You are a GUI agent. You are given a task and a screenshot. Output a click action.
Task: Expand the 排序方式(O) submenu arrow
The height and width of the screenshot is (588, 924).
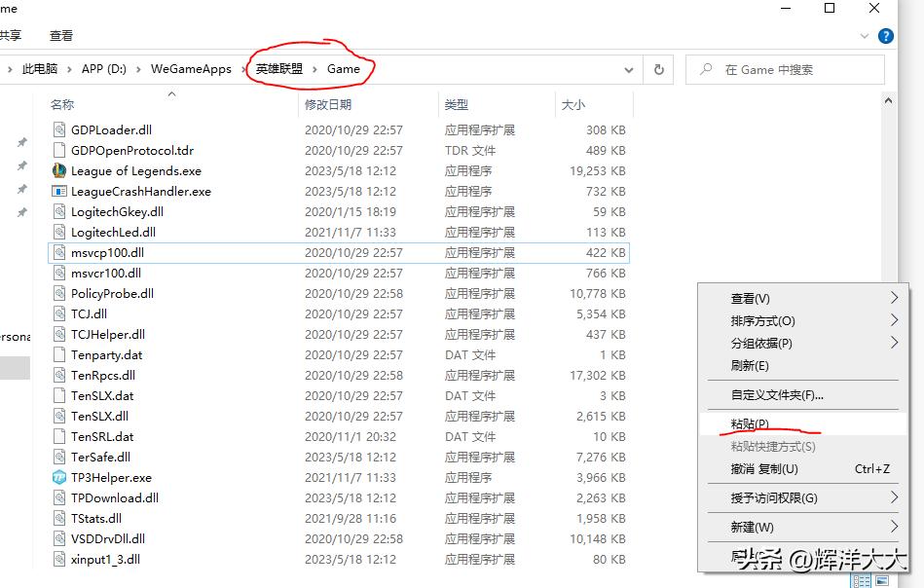[x=895, y=320]
